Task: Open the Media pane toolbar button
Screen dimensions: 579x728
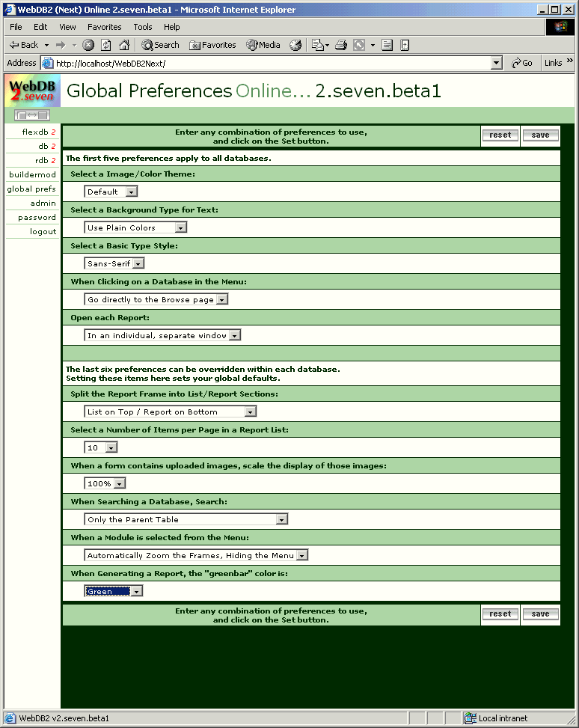Action: coord(263,45)
